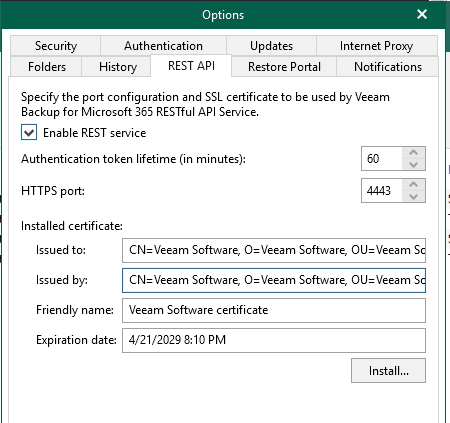Screen dimensions: 450x423
Task: Click the Issued to certificate field
Action: [274, 250]
